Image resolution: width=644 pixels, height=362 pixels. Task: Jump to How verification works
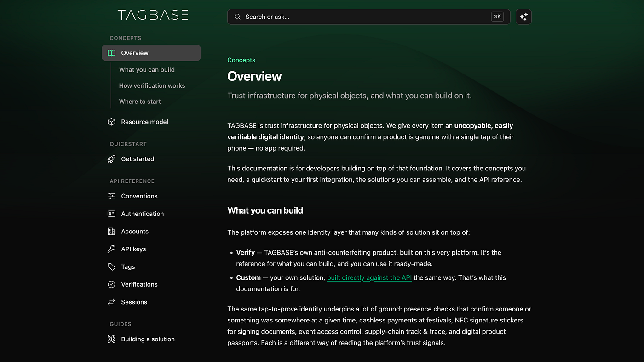click(152, 85)
